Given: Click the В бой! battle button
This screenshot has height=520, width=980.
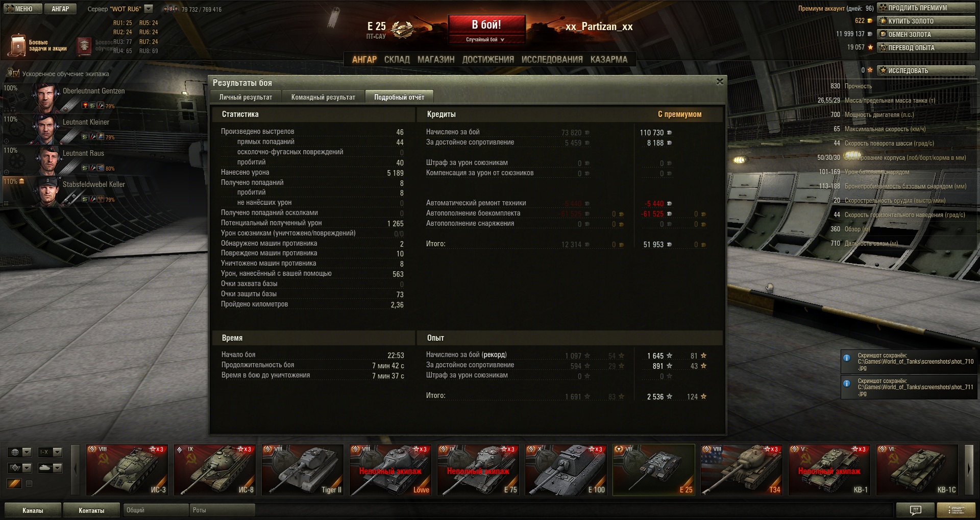Looking at the screenshot, I should pos(486,29).
